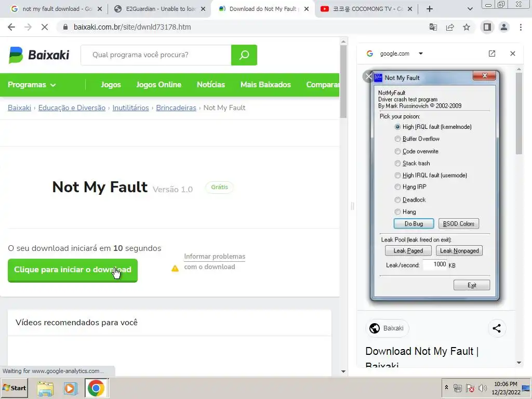Expand the Programas dropdown menu
532x399 pixels.
click(x=32, y=85)
